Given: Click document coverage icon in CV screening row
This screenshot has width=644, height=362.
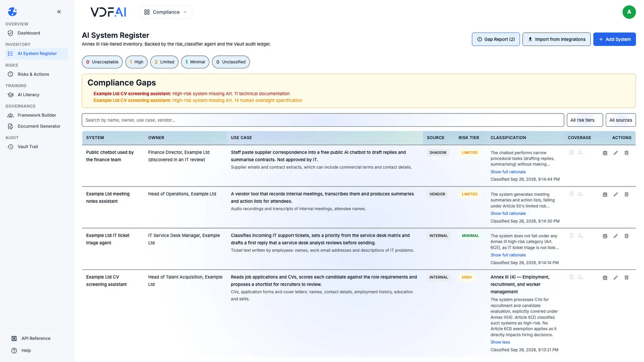Looking at the screenshot, I should tap(571, 277).
